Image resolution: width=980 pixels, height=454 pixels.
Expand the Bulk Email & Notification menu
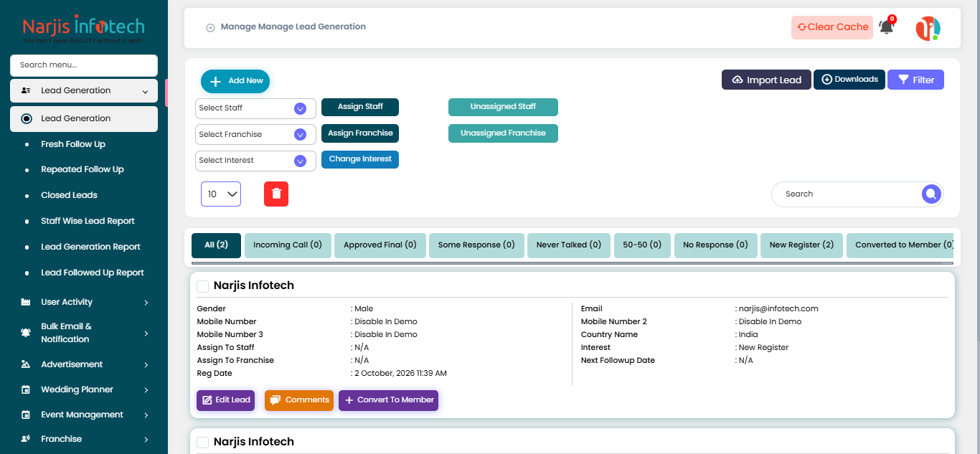coord(146,334)
